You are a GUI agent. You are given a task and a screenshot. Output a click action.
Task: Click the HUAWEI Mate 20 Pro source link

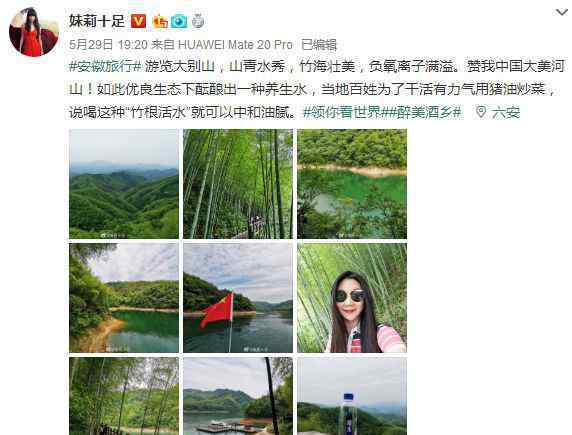tap(235, 45)
